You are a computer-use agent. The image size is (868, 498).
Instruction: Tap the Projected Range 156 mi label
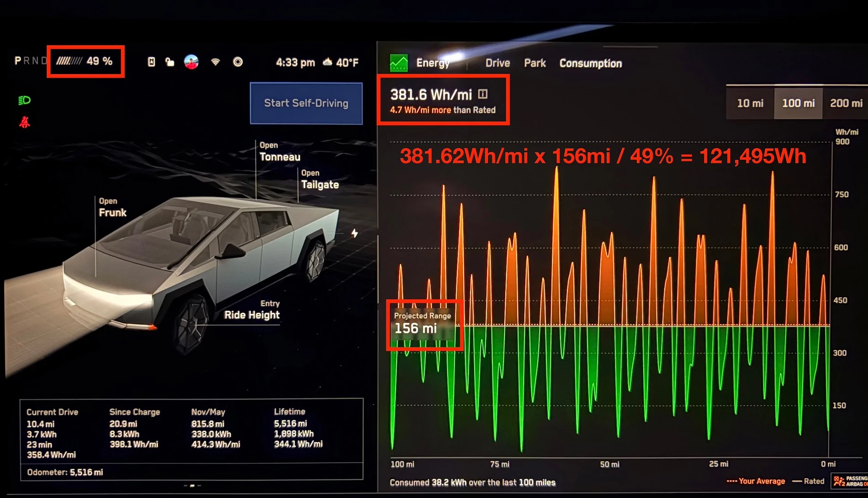[423, 324]
